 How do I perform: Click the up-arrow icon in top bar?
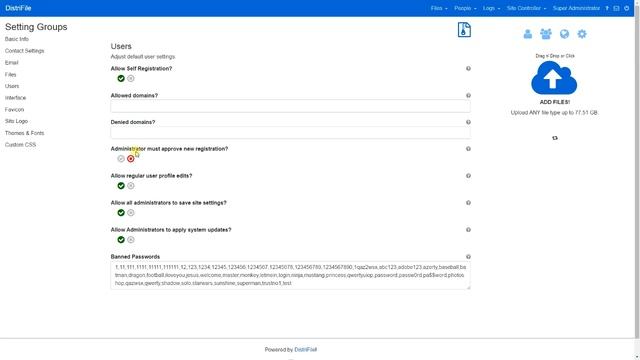(x=607, y=8)
